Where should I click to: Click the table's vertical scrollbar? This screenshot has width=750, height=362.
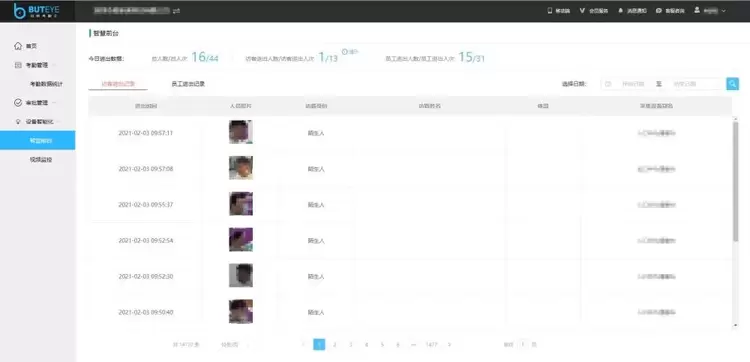[735, 182]
